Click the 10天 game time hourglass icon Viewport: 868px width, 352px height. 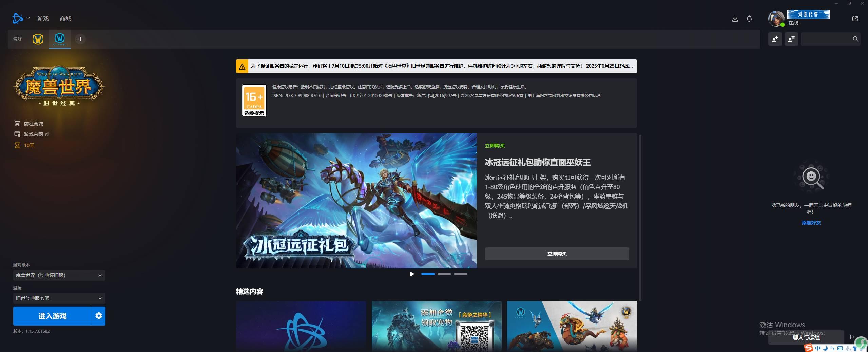[x=17, y=145]
